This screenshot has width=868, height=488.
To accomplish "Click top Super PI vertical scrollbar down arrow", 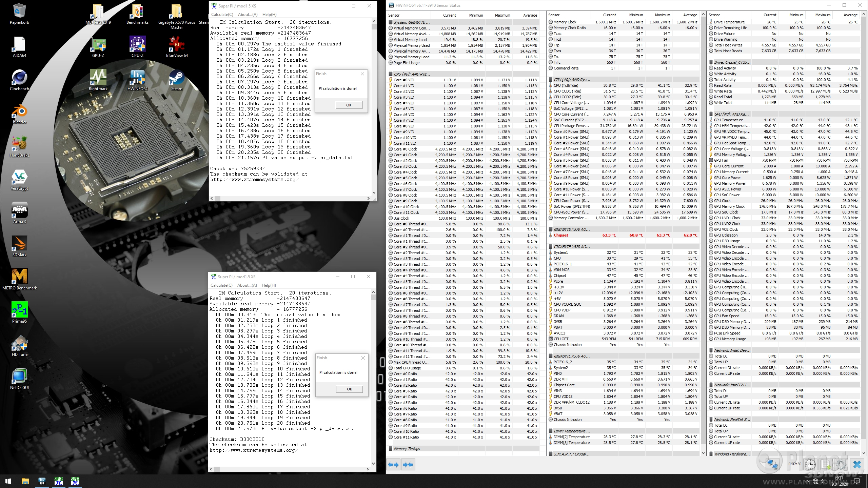I will pos(374,193).
